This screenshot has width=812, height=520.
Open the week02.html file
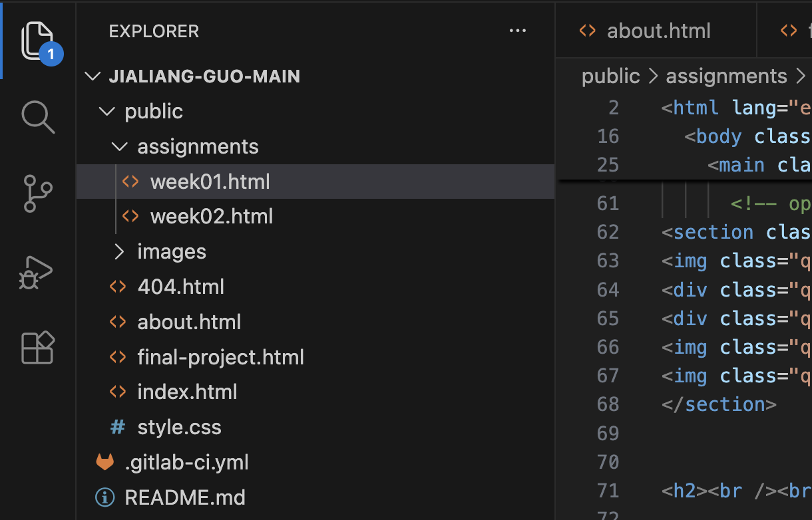coord(212,215)
